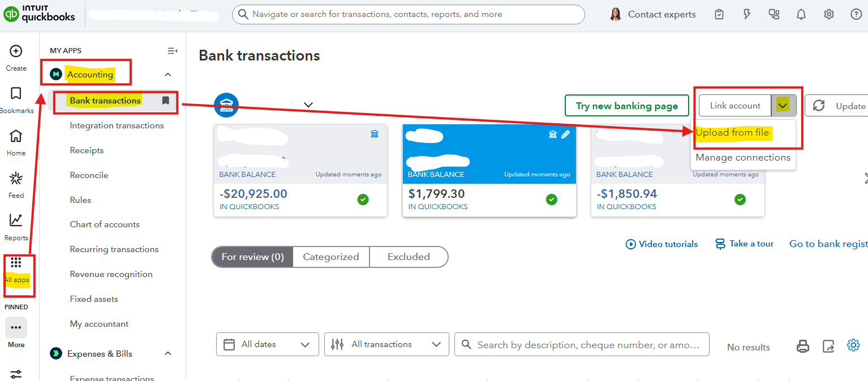Click the More pinned button
The image size is (868, 381).
16,328
